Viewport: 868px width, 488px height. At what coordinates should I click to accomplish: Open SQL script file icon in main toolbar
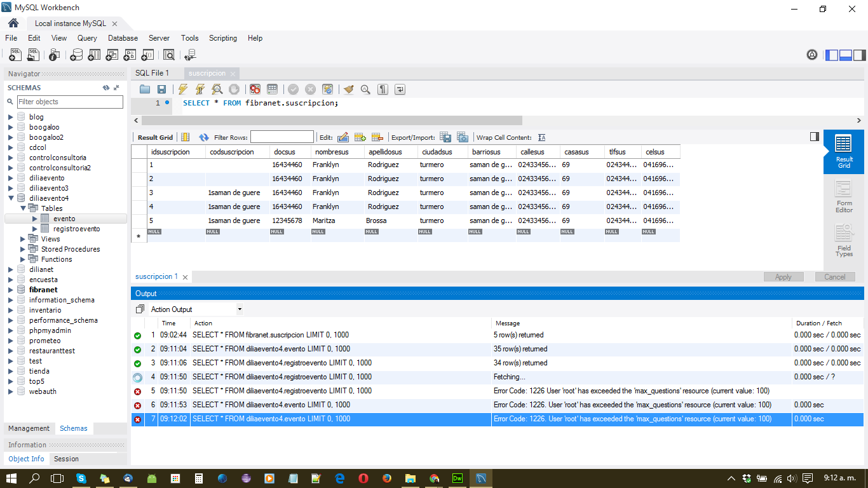pyautogui.click(x=33, y=55)
